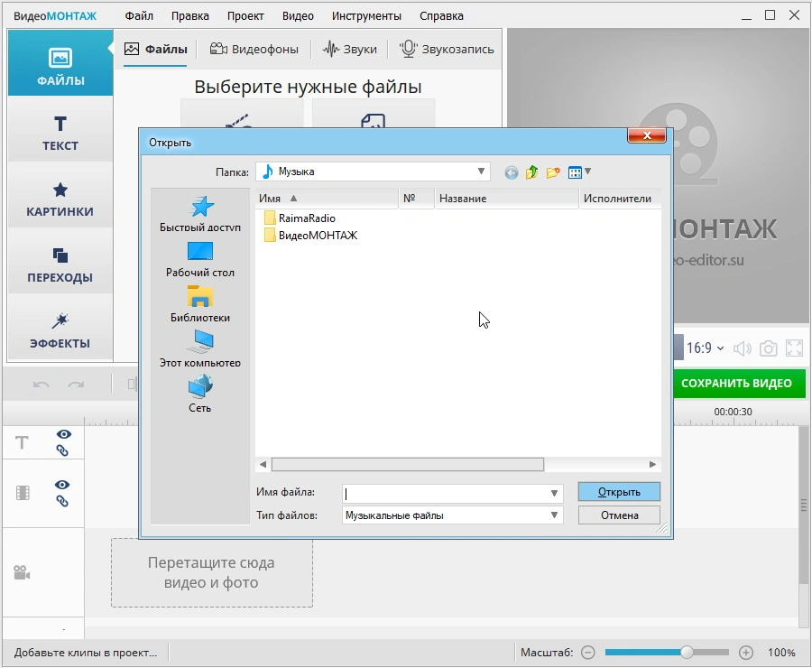
Task: Click the snapshot camera icon
Action: [x=768, y=348]
